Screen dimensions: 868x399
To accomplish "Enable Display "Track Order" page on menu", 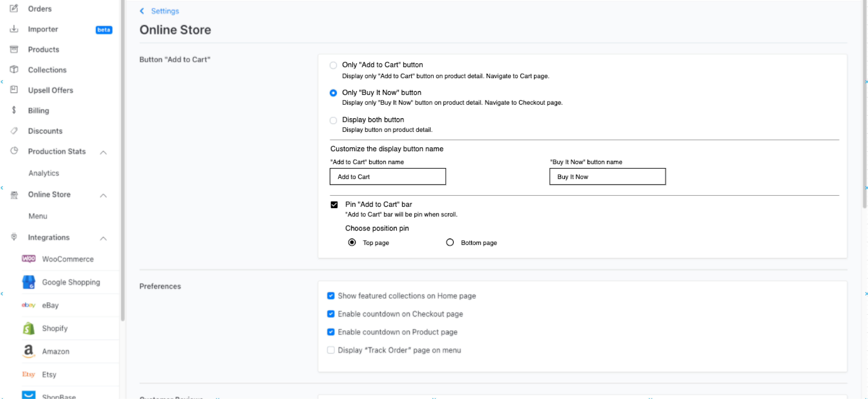I will (x=331, y=350).
